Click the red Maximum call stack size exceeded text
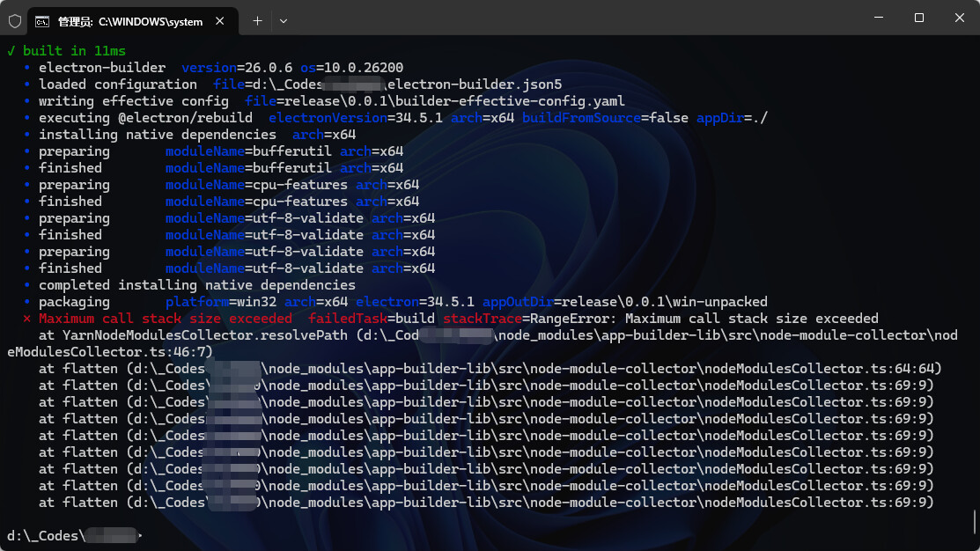 pyautogui.click(x=166, y=319)
